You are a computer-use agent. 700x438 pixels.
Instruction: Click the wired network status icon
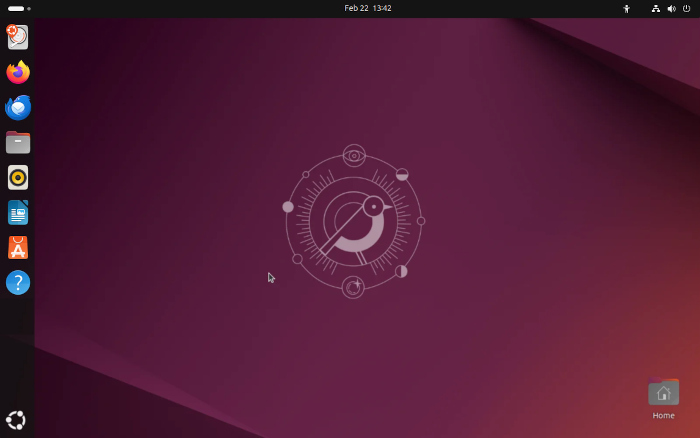point(655,8)
